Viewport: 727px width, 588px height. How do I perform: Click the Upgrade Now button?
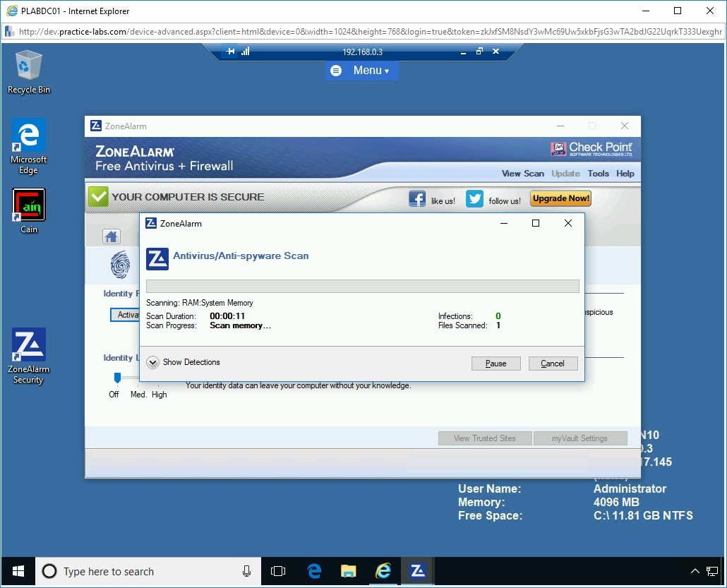pos(560,198)
